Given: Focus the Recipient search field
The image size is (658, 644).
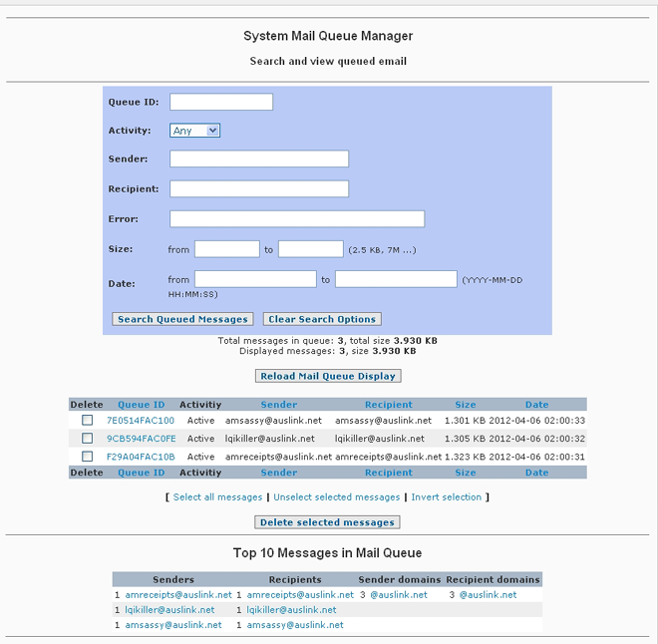Looking at the screenshot, I should click(259, 188).
